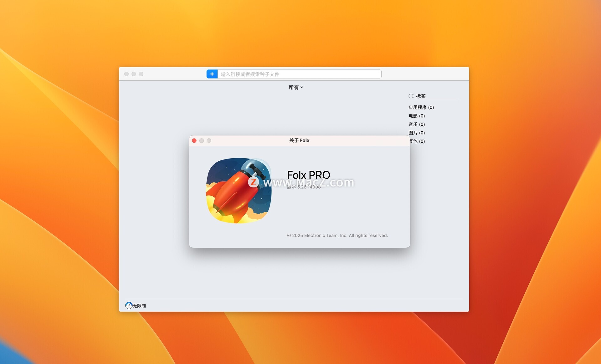Viewport: 601px width, 364px height.
Task: Click the blue plus add-download button
Action: click(212, 74)
